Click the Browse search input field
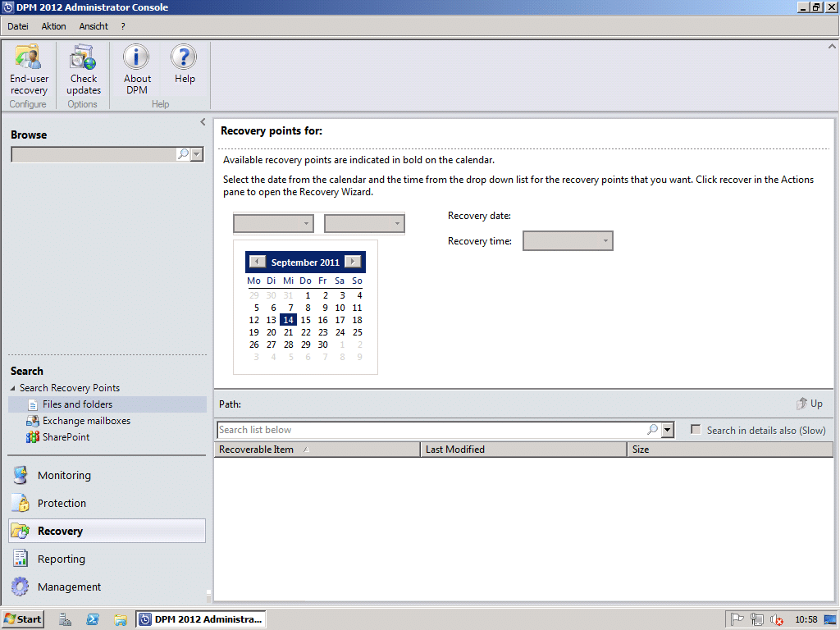The image size is (840, 630). click(x=94, y=154)
